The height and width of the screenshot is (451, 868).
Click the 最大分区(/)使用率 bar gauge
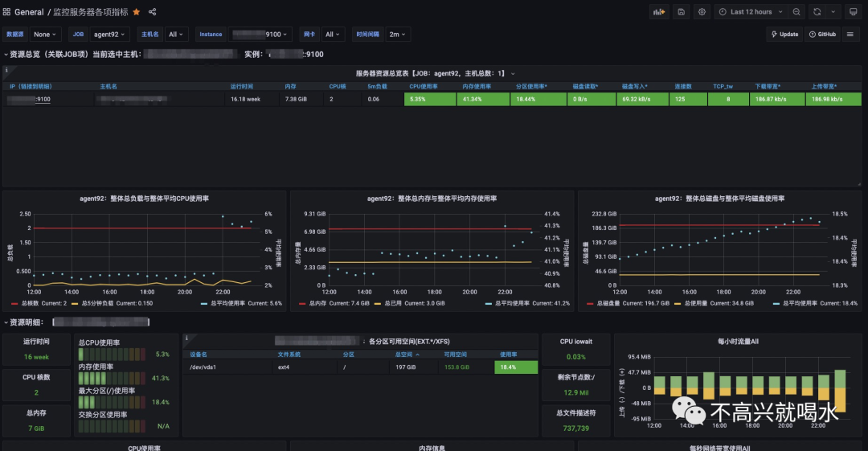(112, 402)
